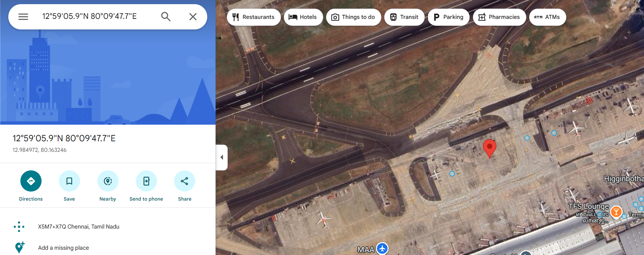
Task: Select the Transit chip
Action: click(x=404, y=17)
